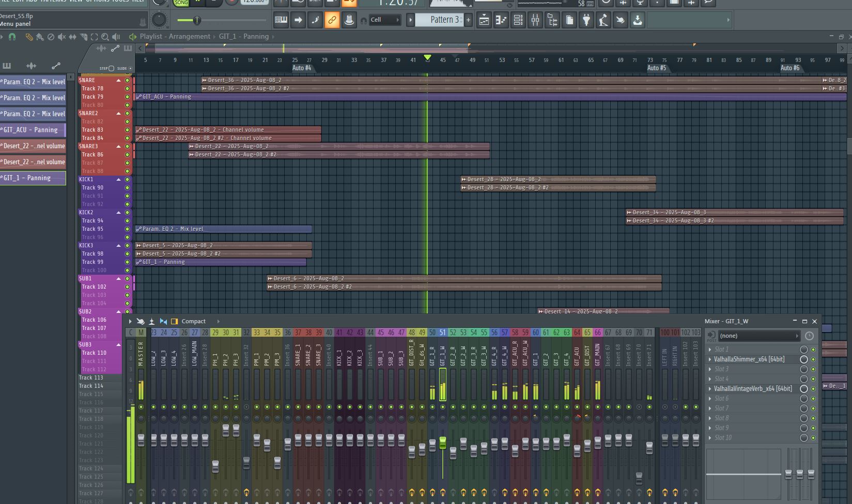The height and width of the screenshot is (504, 852).
Task: Open the pattern selector arrow left of Pattern 3
Action: [411, 20]
